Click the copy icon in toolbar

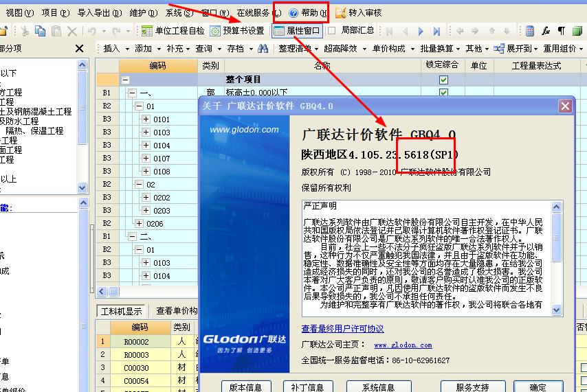coord(40,31)
